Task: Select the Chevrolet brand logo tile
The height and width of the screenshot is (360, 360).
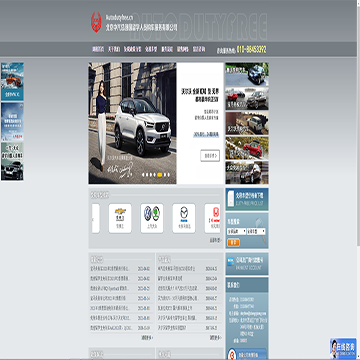Action: [x=120, y=218]
